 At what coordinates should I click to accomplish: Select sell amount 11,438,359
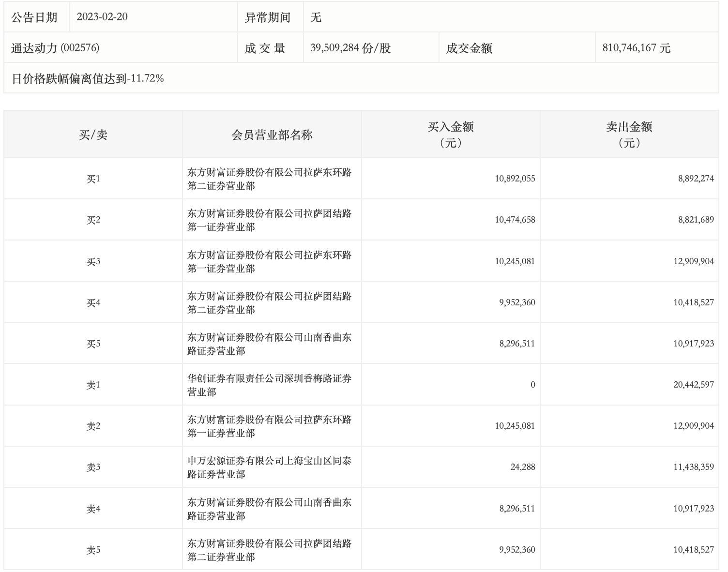coord(694,467)
